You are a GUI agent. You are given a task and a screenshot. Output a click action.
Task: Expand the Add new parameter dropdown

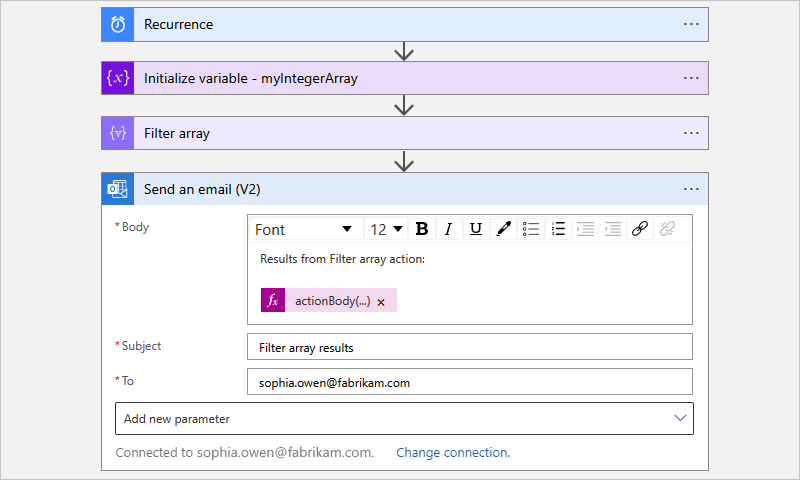[404, 418]
